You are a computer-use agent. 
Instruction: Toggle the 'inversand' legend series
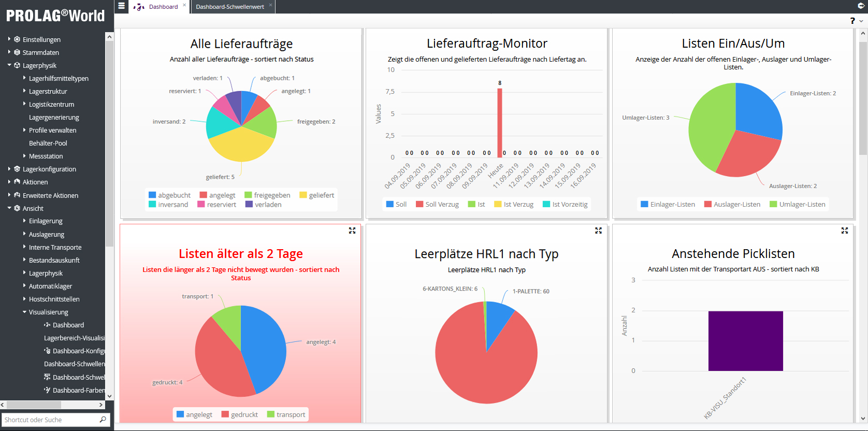tap(168, 205)
